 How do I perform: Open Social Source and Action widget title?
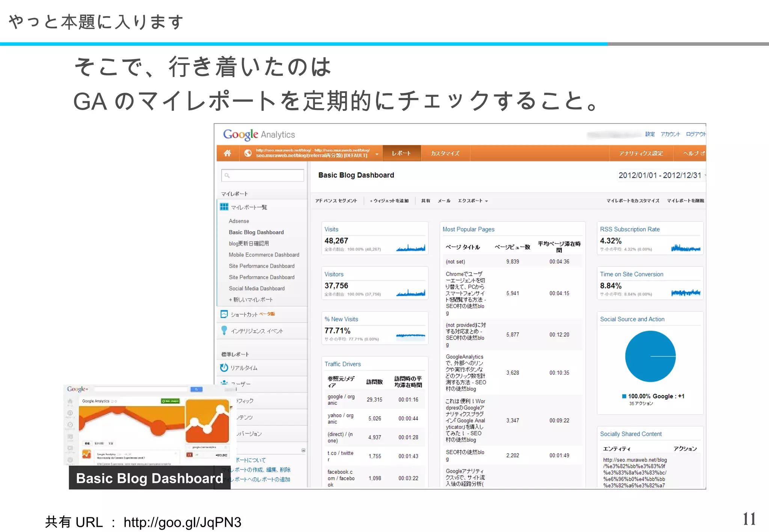point(632,319)
